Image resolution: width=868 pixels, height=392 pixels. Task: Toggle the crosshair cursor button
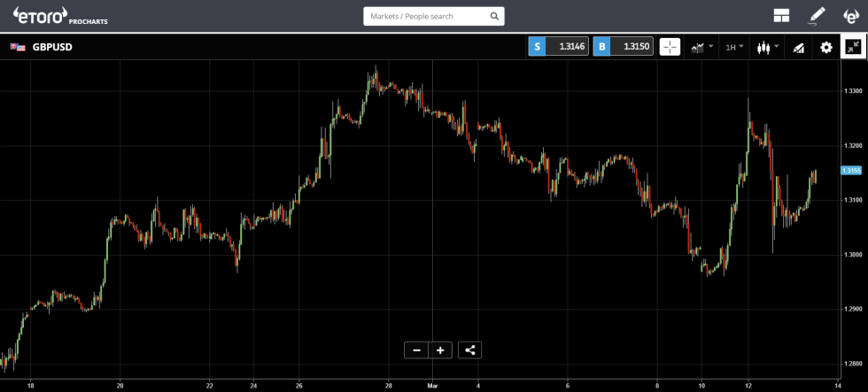click(670, 47)
